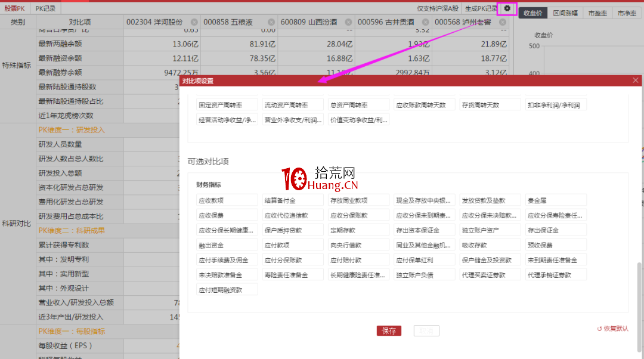
Task: Add 应付分保账款 item
Action: tap(293, 260)
